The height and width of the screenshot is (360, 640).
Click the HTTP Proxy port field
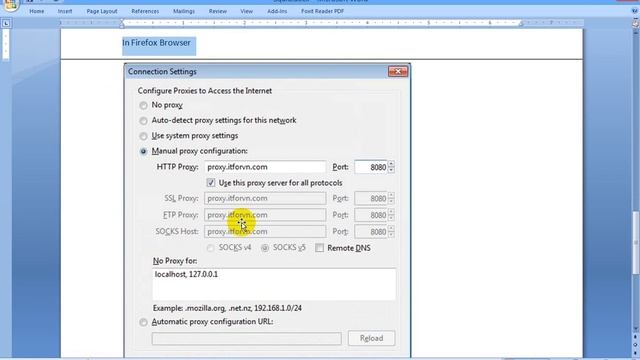coord(371,167)
